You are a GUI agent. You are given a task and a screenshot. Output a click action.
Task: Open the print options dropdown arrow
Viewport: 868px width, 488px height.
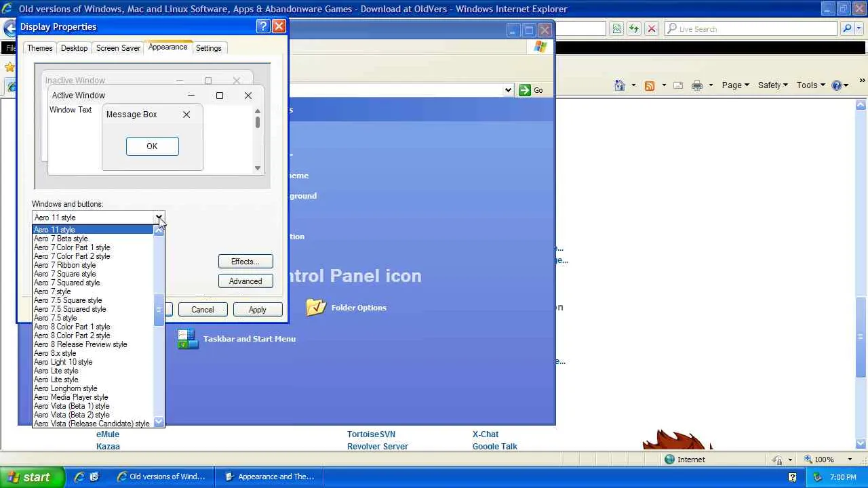(x=711, y=85)
